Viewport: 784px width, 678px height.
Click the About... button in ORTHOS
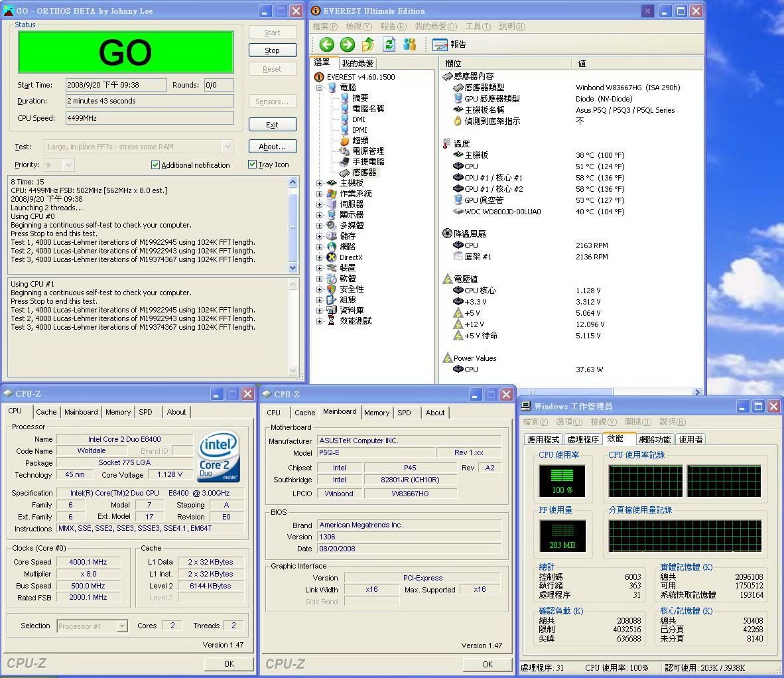point(273,147)
